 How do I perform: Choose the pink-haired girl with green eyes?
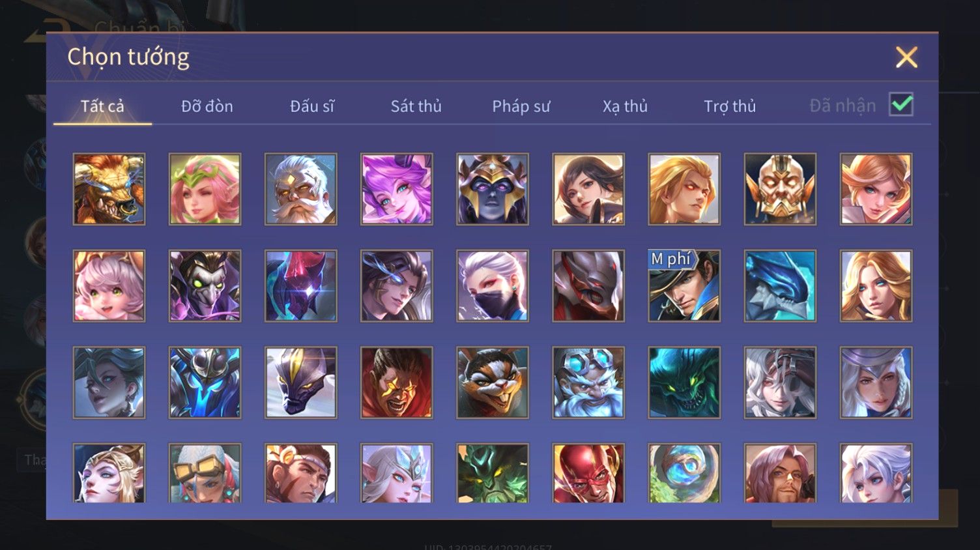[109, 285]
